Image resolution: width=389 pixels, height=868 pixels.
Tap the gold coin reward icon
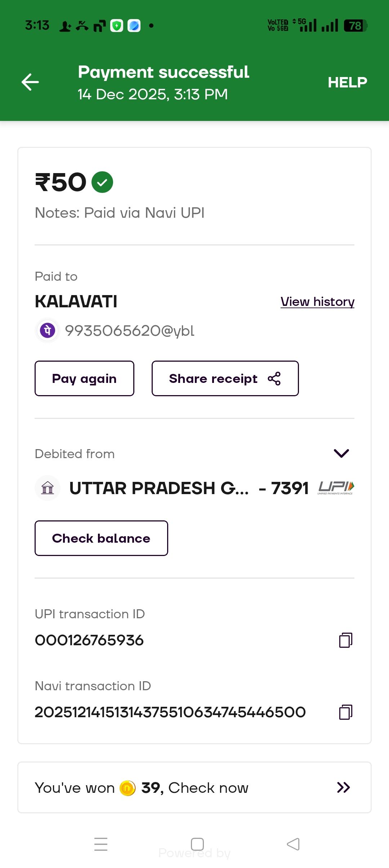128,788
